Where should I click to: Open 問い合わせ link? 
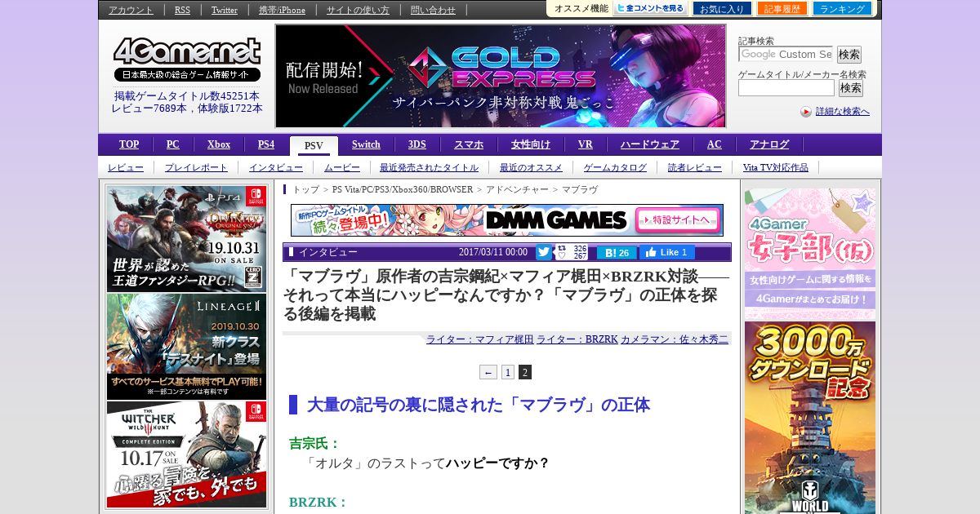pyautogui.click(x=433, y=10)
